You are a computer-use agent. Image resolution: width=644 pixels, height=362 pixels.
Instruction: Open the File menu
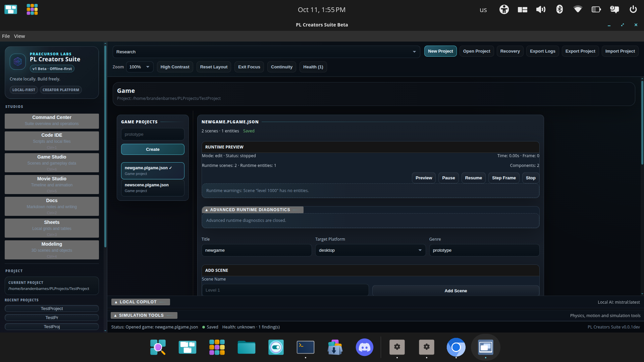[6, 36]
